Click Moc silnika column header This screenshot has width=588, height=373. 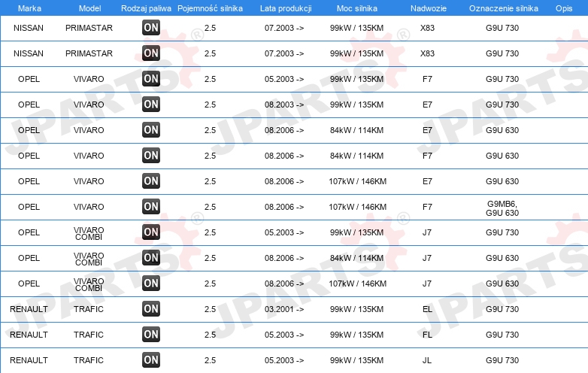[357, 8]
